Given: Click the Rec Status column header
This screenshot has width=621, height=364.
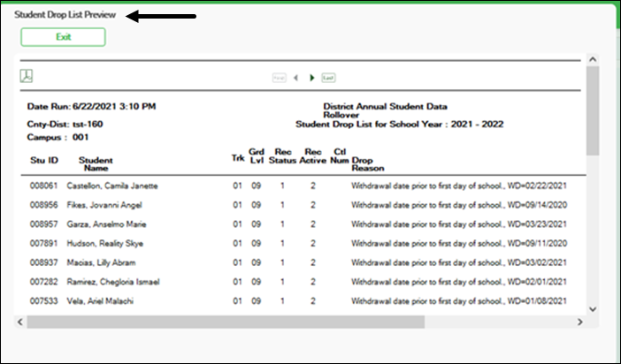Looking at the screenshot, I should tap(282, 156).
